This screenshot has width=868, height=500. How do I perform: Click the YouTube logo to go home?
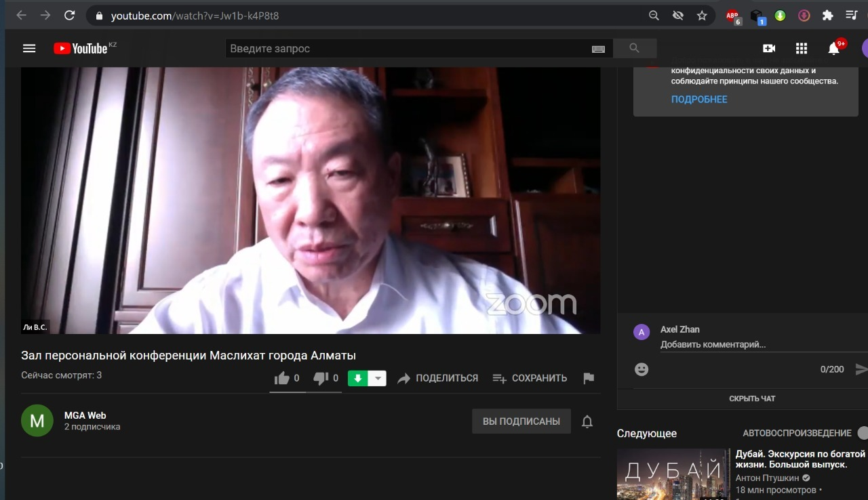click(81, 48)
